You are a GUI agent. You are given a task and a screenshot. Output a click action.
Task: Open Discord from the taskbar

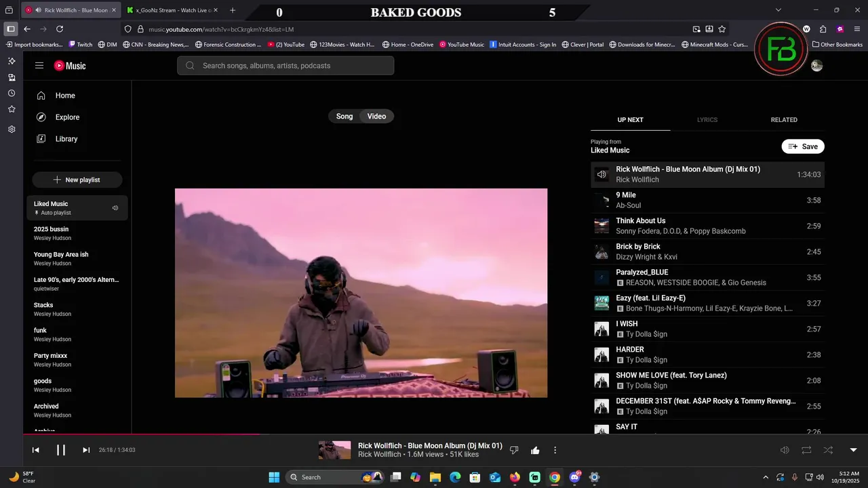coord(575,477)
